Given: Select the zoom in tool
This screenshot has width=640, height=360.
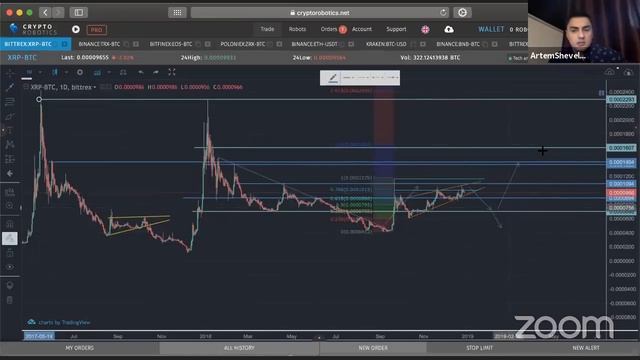Looking at the screenshot, I should tap(10, 205).
